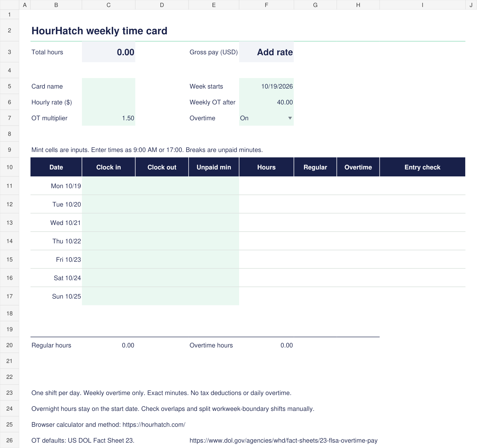
Task: Open the DOL Fact Sheet 23 URL
Action: click(283, 440)
